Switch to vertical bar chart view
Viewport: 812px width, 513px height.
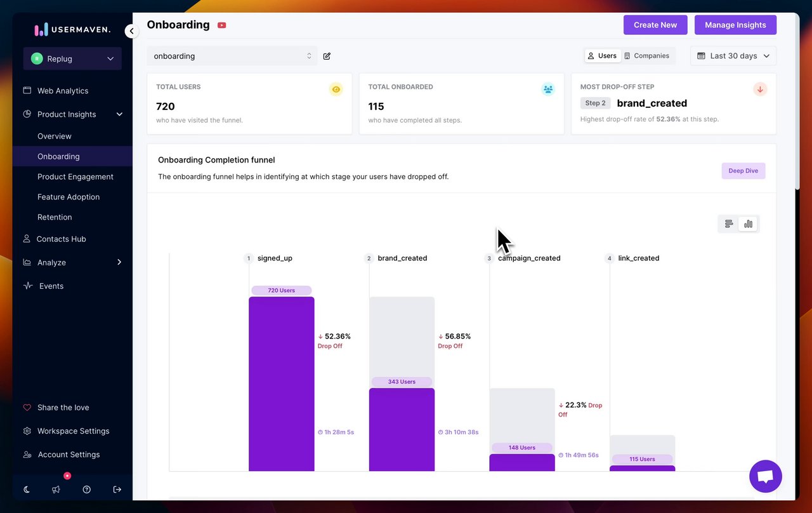click(x=749, y=223)
